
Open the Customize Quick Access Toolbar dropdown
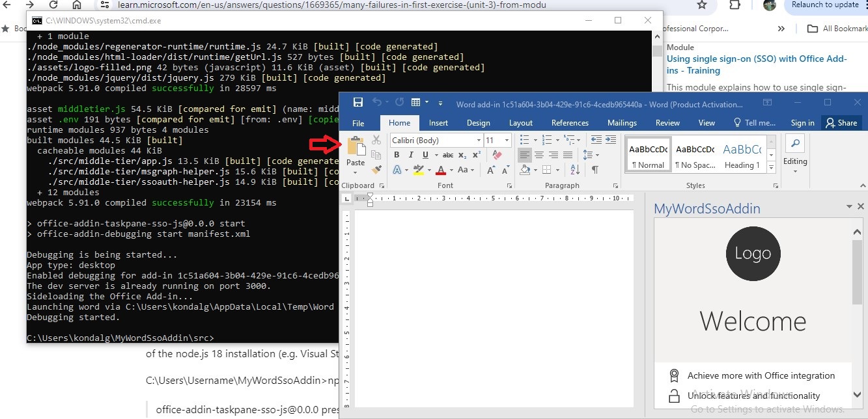(x=441, y=103)
